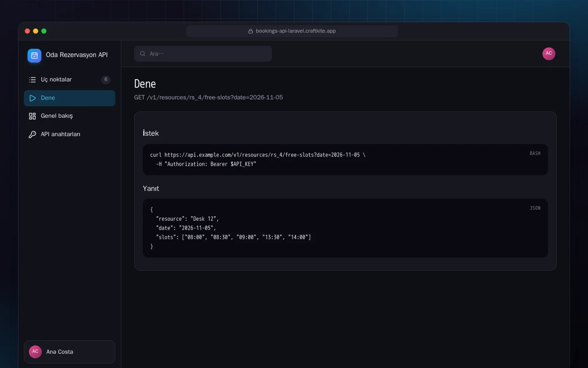This screenshot has width=588, height=368.
Task: Click the BASH language label
Action: 535,154
